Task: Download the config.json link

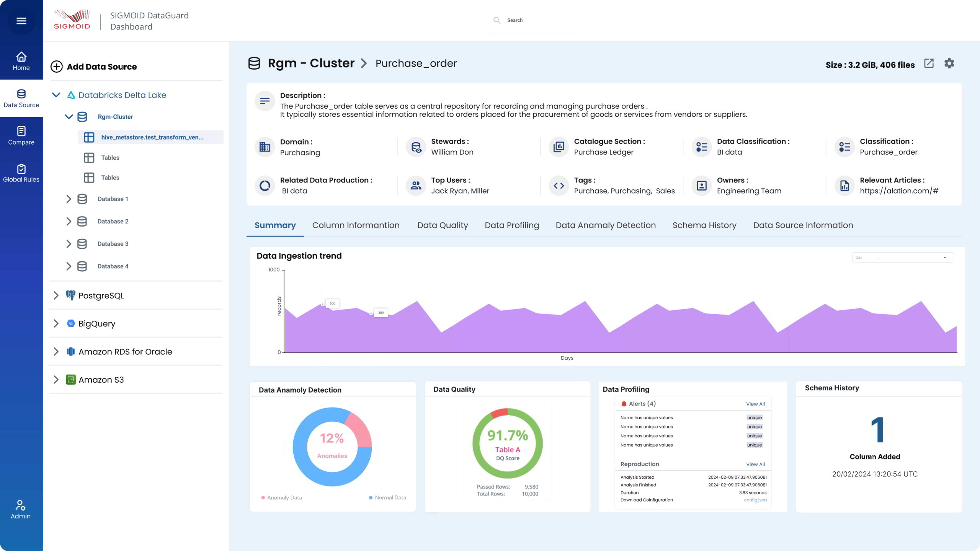Action: click(x=755, y=500)
